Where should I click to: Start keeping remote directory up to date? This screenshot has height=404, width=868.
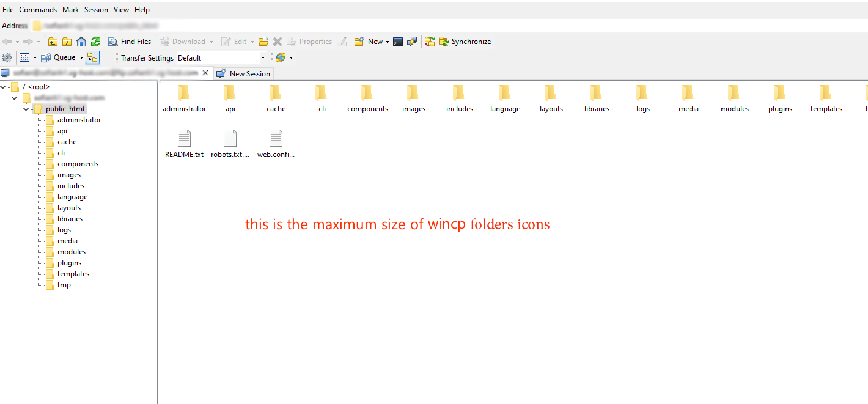(430, 41)
